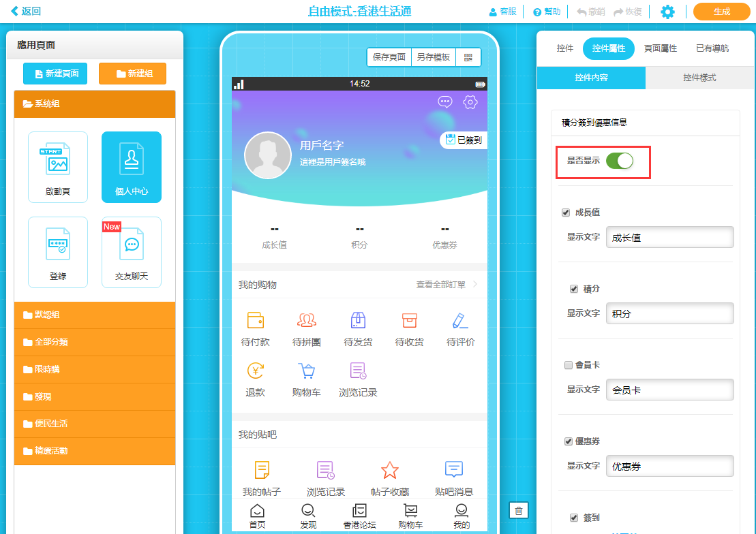Screen dimensions: 756x534
Task: Select the 控件內容 sub-tab
Action: point(591,78)
